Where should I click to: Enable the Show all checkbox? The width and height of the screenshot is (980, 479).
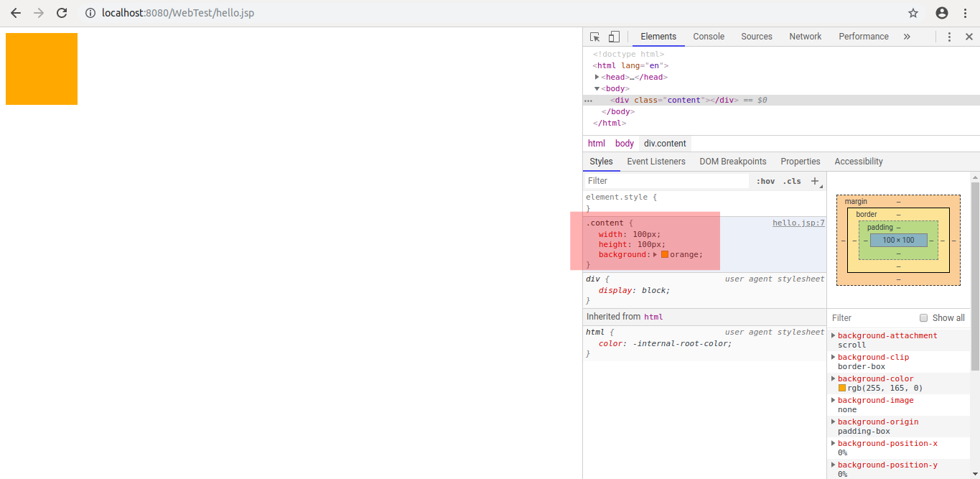pos(924,318)
